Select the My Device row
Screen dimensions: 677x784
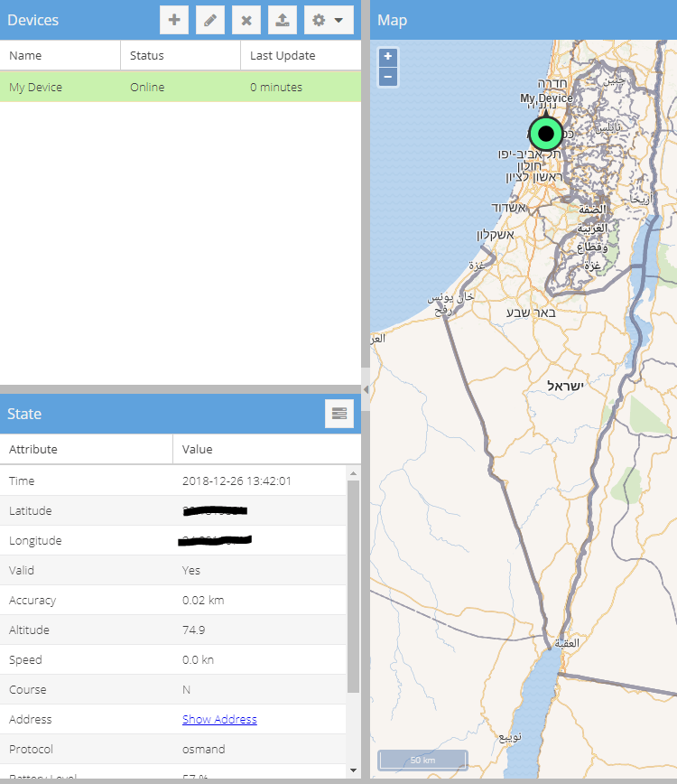181,87
